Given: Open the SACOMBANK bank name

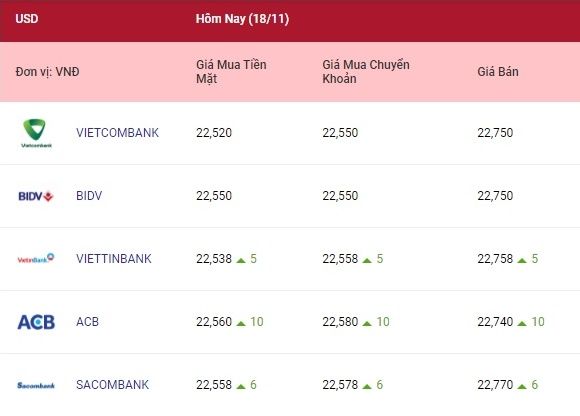Looking at the screenshot, I should click(x=112, y=385).
